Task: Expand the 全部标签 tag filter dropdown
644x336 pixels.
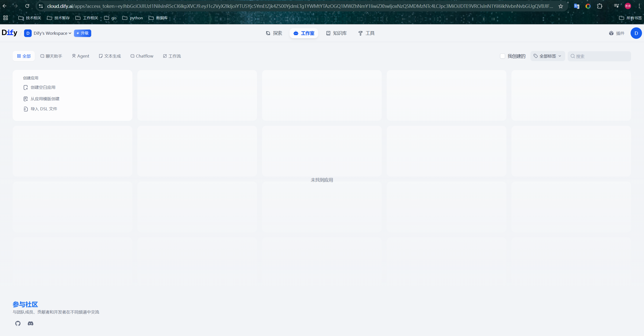Action: pos(547,56)
